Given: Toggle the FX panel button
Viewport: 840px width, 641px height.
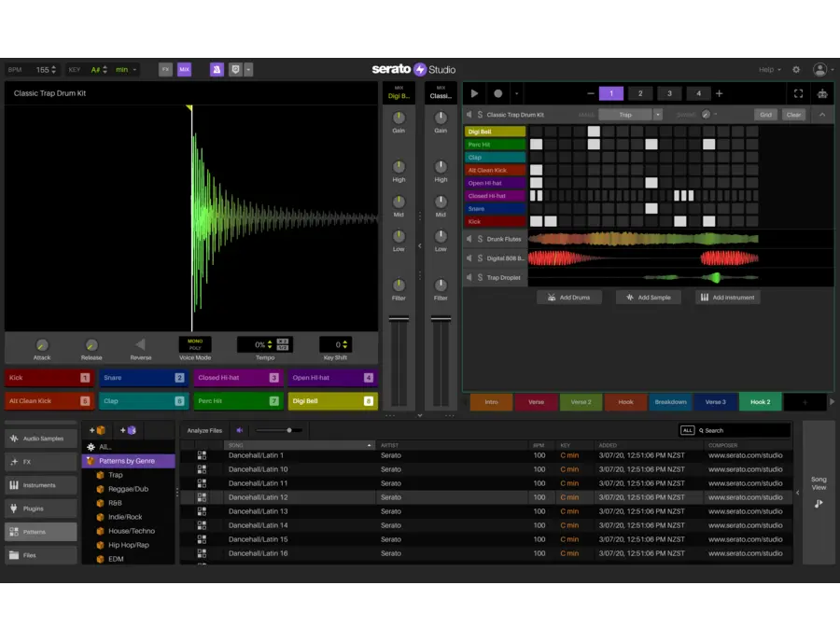Looking at the screenshot, I should click(x=165, y=69).
